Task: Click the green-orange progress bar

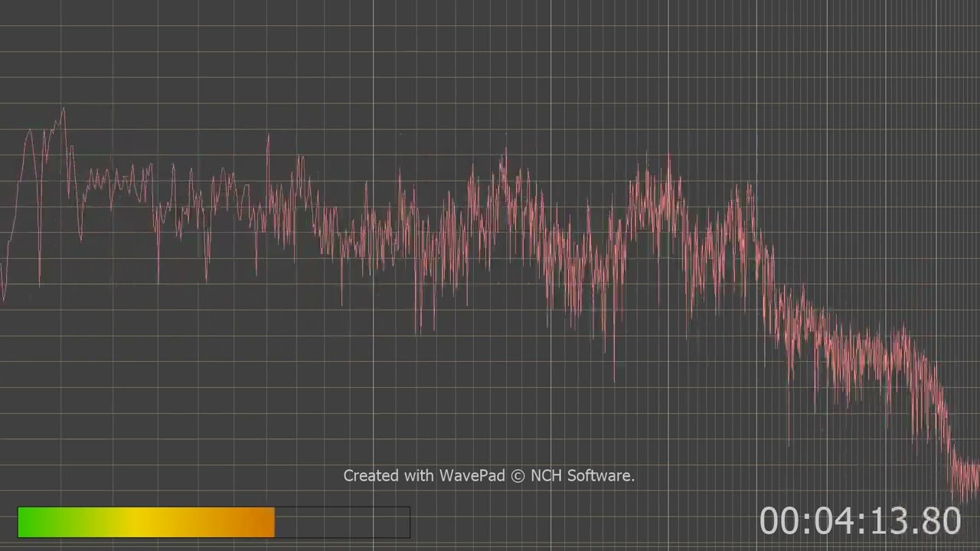Action: [214, 522]
